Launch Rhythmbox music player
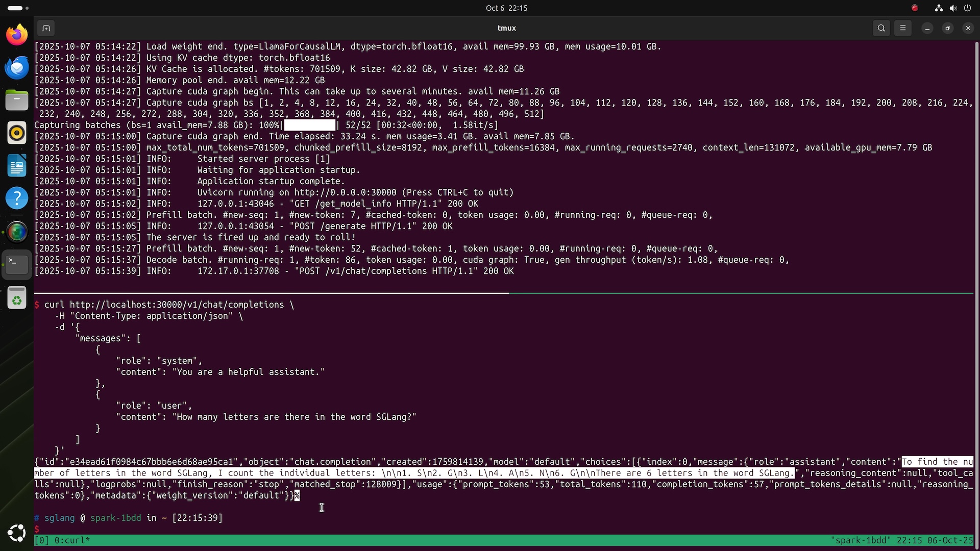Image resolution: width=980 pixels, height=551 pixels. tap(17, 133)
